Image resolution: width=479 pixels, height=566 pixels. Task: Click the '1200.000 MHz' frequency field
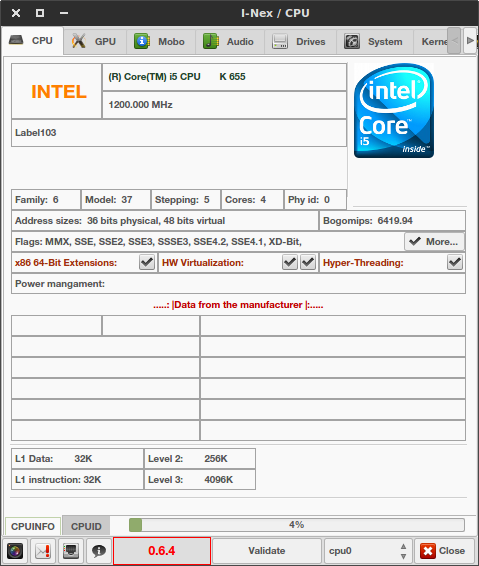[225, 105]
